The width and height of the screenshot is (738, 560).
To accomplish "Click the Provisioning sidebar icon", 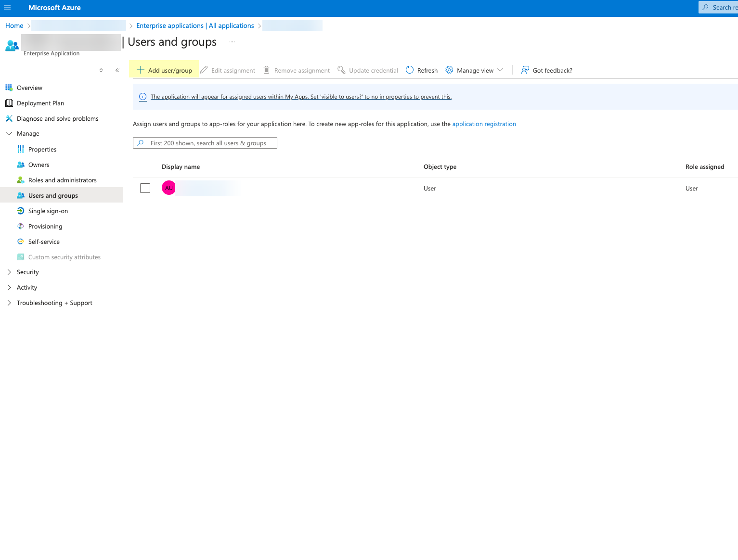I will click(x=21, y=226).
